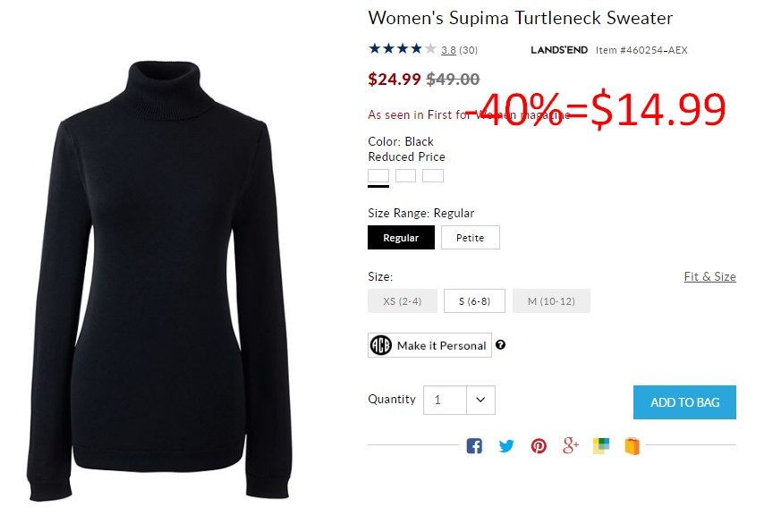Viewport: 764px width, 532px height.
Task: Click the colorful squares share icon
Action: pyautogui.click(x=601, y=446)
